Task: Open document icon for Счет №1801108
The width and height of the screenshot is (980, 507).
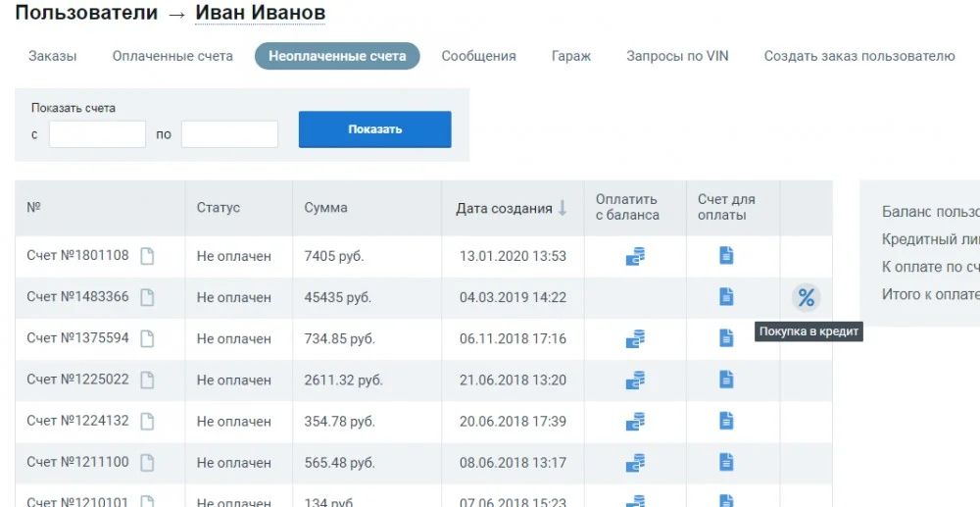Action: [x=147, y=256]
